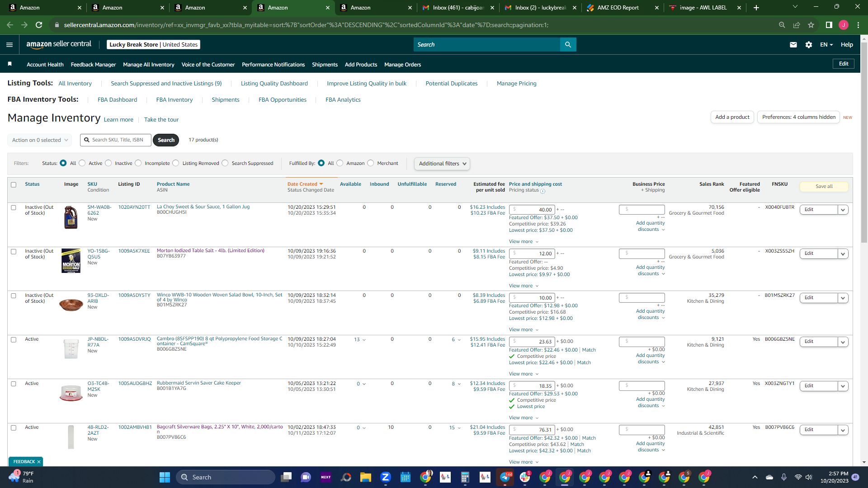868x488 pixels.
Task: Reload the page with browser refresh icon
Action: (x=39, y=25)
